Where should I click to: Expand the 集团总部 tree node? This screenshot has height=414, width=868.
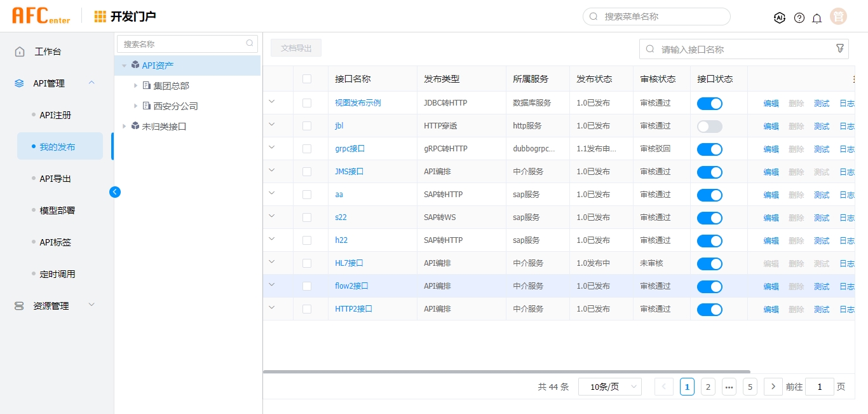[x=135, y=86]
